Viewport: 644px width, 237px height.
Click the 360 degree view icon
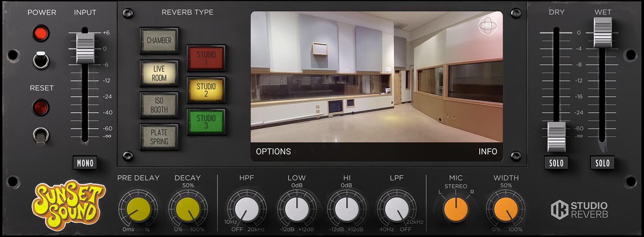click(488, 26)
